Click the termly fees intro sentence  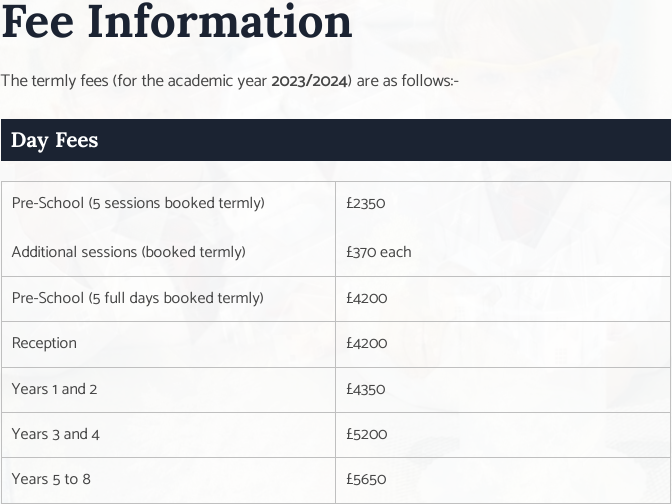point(230,81)
